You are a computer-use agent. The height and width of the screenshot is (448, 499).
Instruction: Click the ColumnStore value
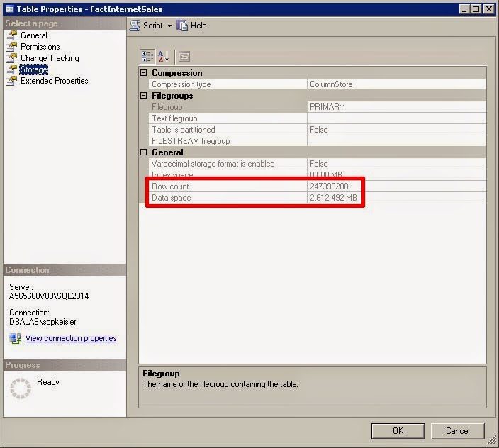pyautogui.click(x=331, y=84)
